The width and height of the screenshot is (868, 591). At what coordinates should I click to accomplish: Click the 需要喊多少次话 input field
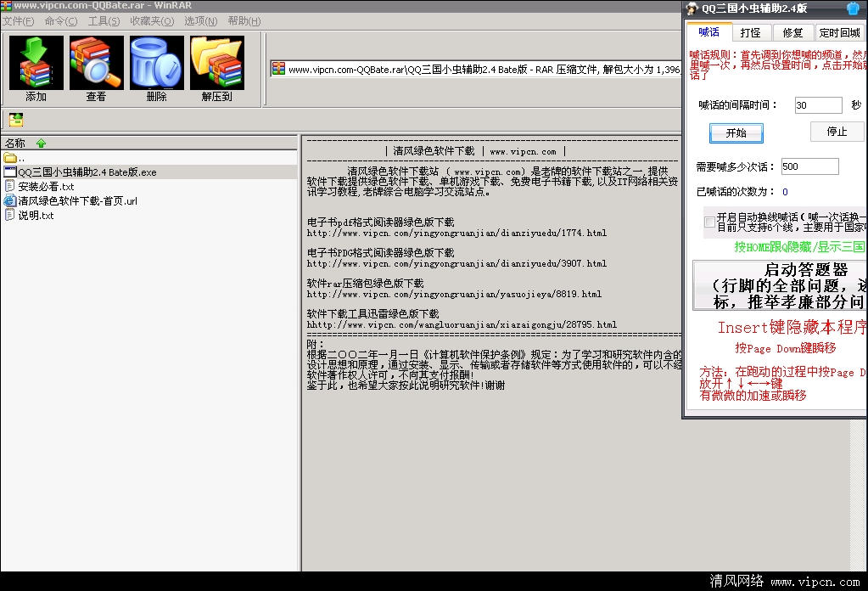809,166
